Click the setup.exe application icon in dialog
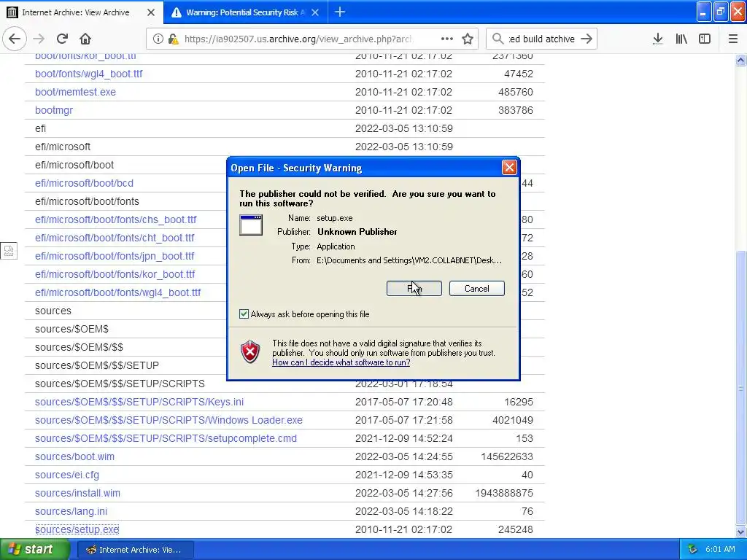Viewport: 747px width, 560px height. pyautogui.click(x=251, y=225)
